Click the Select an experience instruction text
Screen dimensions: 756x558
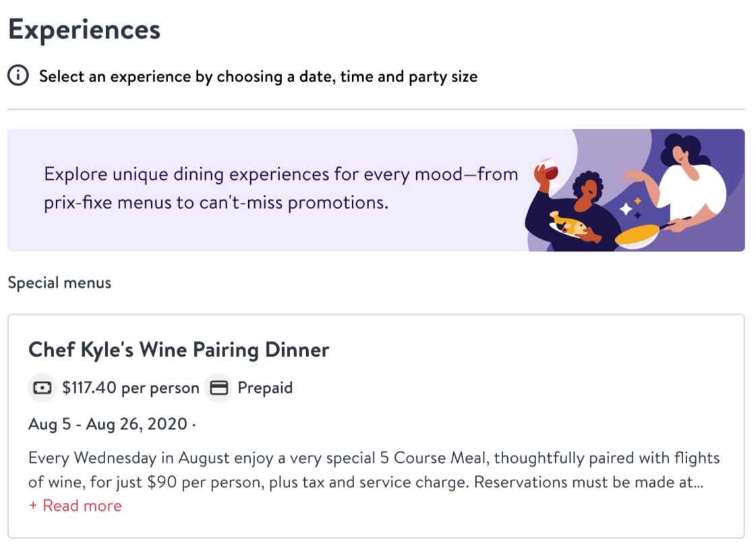pos(258,77)
